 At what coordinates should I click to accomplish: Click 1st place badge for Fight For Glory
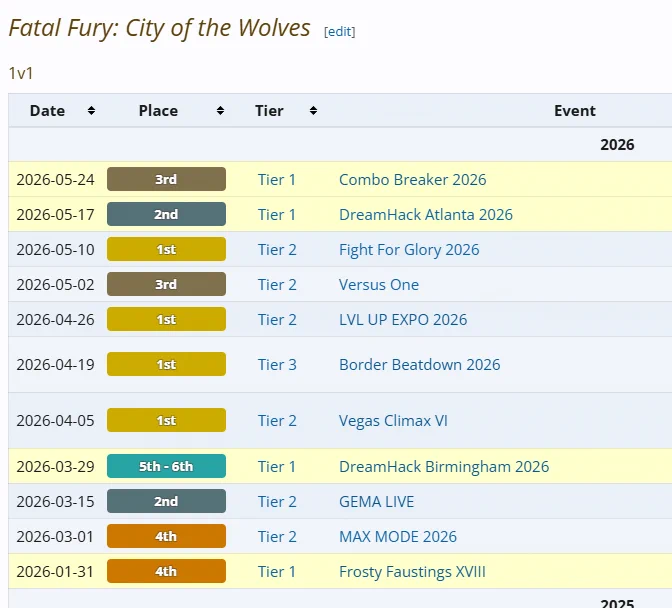(166, 249)
